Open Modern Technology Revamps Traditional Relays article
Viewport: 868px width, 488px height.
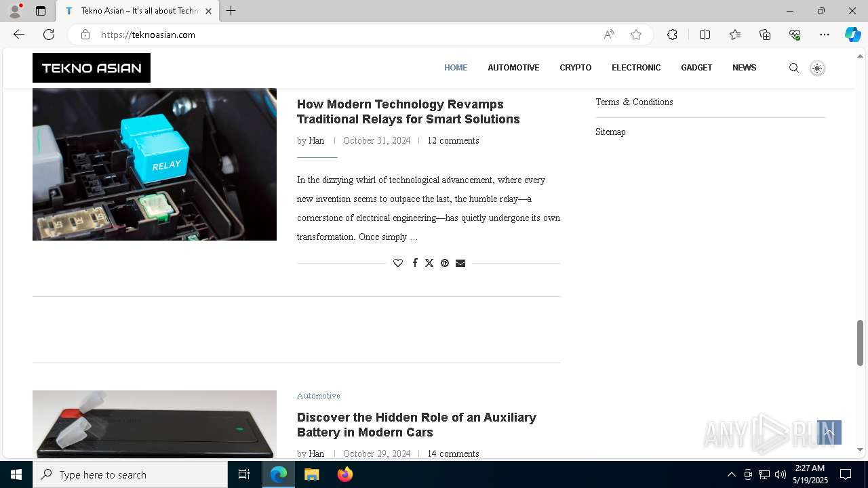tap(408, 112)
